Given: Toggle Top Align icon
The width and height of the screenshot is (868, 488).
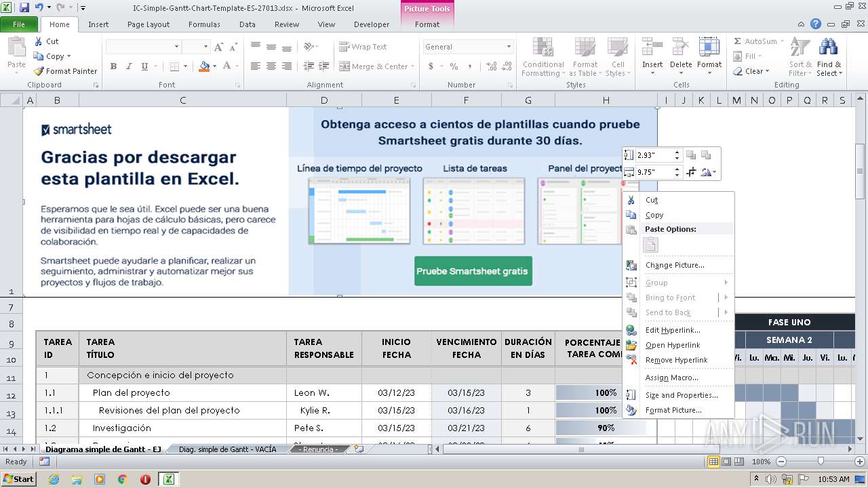Looking at the screenshot, I should [x=255, y=47].
